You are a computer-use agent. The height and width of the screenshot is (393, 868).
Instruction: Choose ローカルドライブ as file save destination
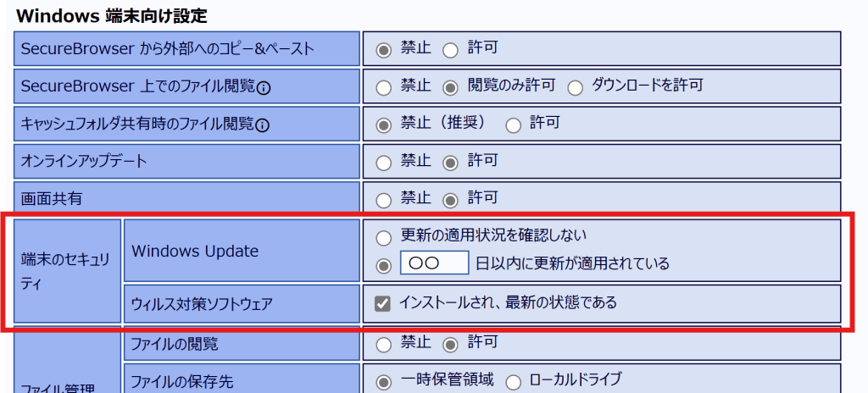tap(513, 381)
